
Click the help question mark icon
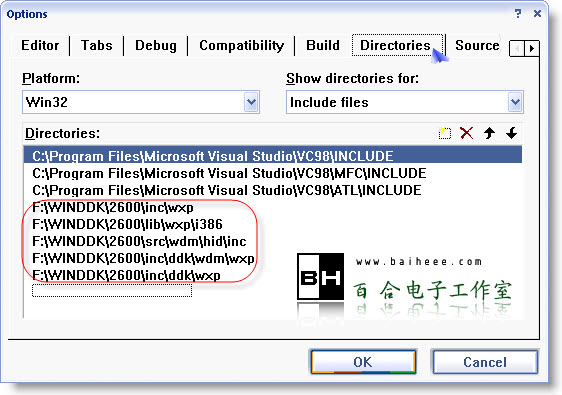[x=518, y=14]
